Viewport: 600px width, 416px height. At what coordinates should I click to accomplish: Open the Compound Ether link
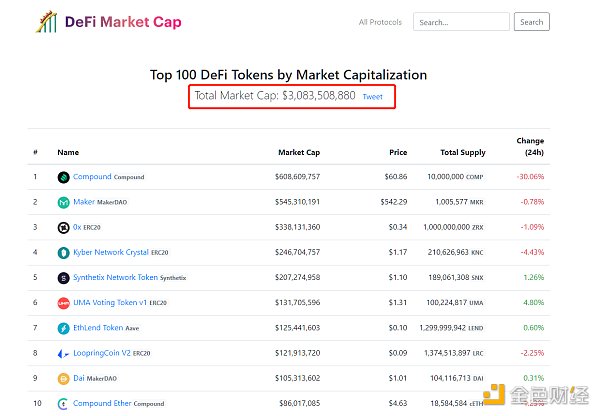tap(102, 403)
